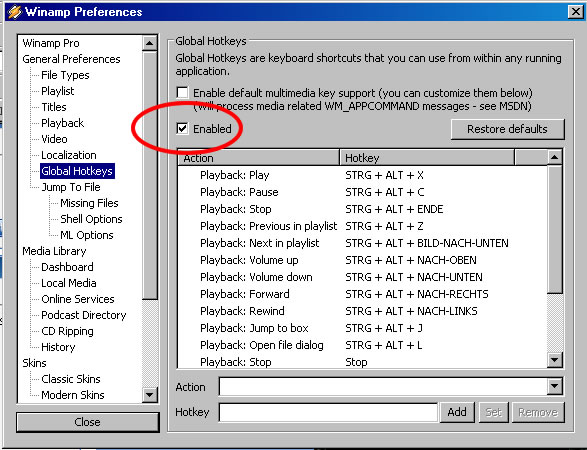587x450 pixels.
Task: Open Online Services preferences
Action: 78,299
